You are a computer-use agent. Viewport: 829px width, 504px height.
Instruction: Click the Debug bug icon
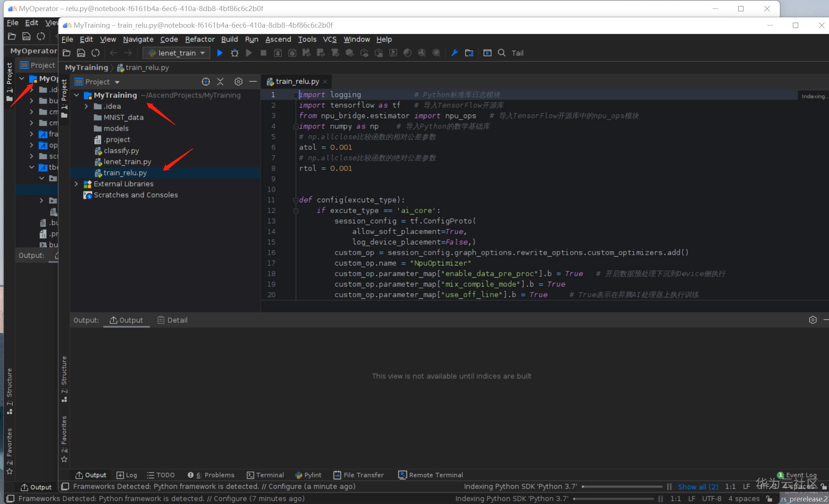pyautogui.click(x=234, y=53)
